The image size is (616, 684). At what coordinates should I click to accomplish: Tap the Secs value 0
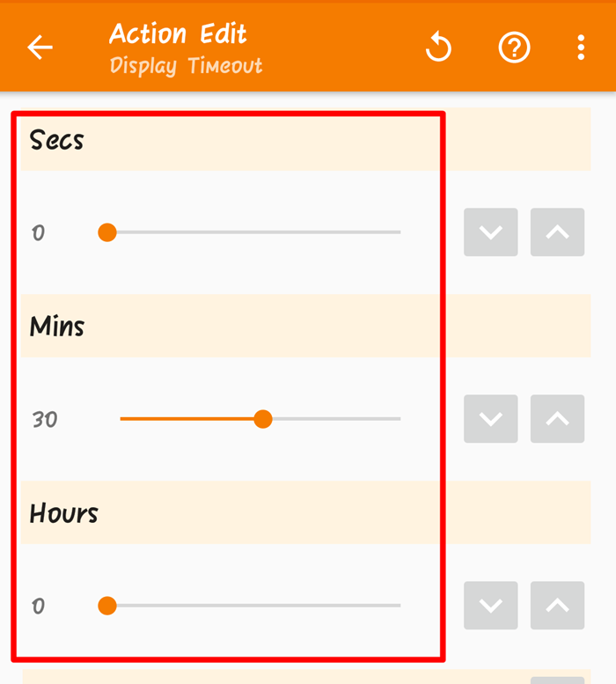(39, 233)
